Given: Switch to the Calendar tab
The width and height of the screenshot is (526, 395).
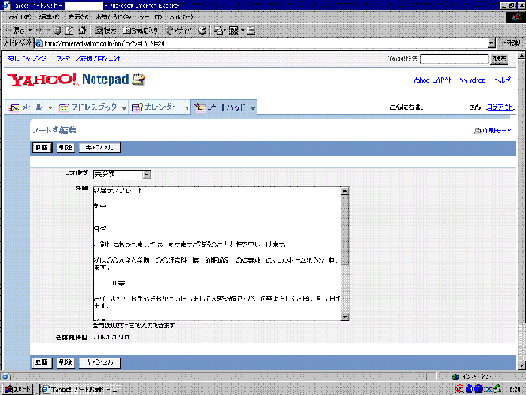Looking at the screenshot, I should click(x=158, y=107).
